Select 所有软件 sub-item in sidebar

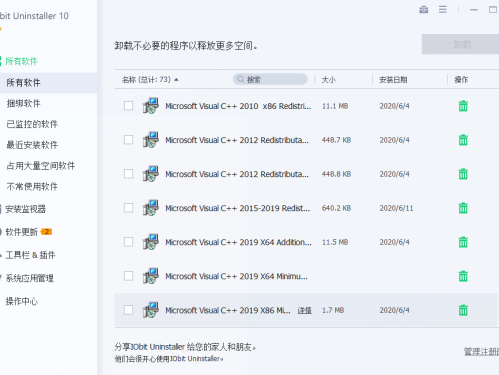pos(23,83)
